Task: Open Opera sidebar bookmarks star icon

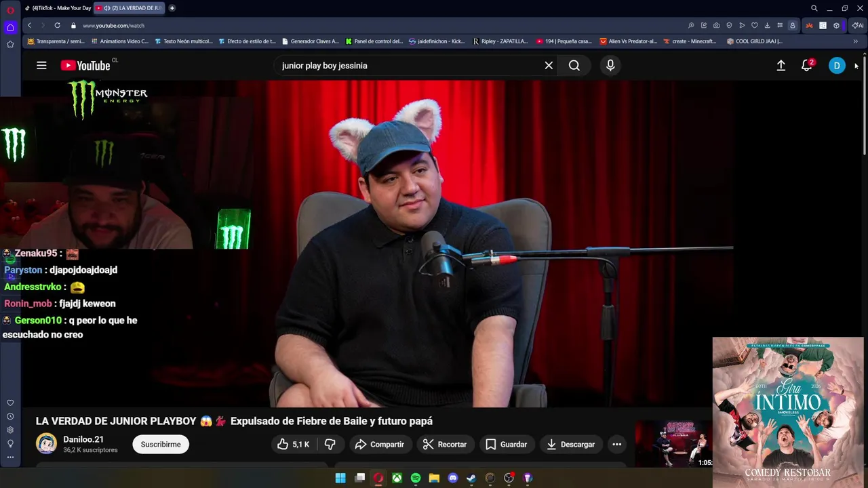Action: 10,44
